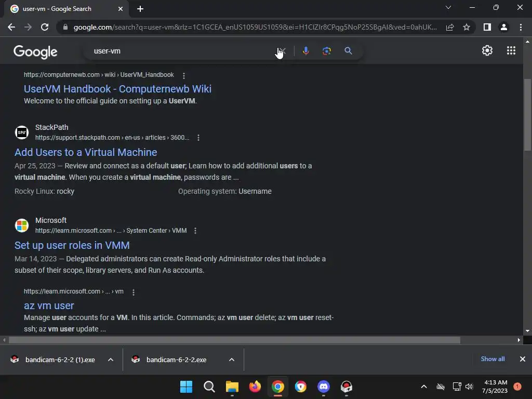Reload the current page
This screenshot has height=399, width=532.
pos(45,27)
